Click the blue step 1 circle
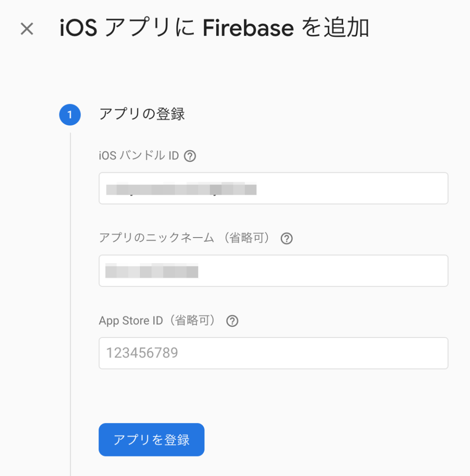This screenshot has width=470, height=476. [70, 115]
